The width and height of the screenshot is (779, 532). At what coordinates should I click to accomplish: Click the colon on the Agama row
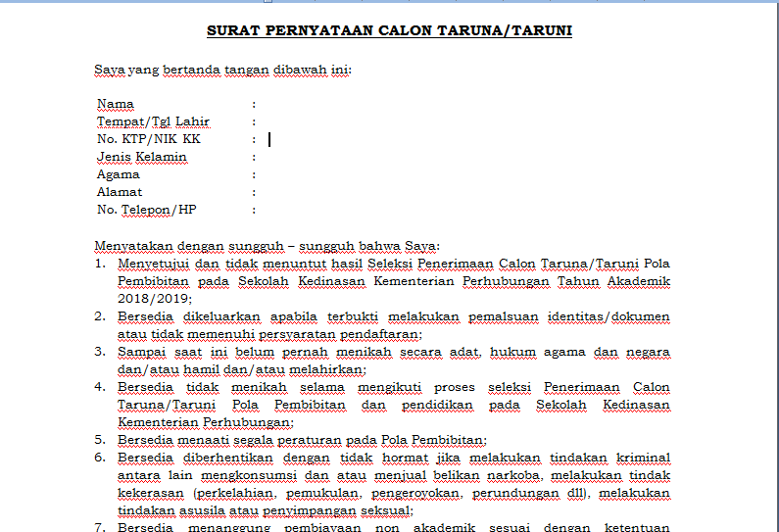click(x=254, y=175)
